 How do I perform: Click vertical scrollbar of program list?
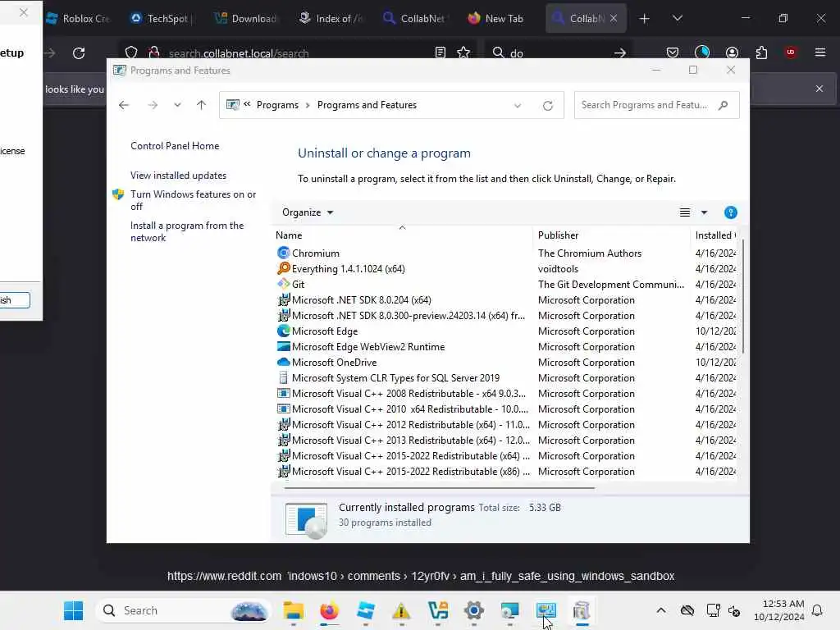(742, 297)
